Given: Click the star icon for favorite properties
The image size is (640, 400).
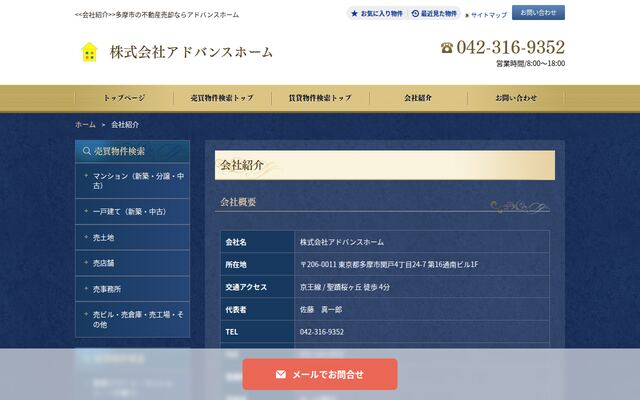Looking at the screenshot, I should coord(354,13).
